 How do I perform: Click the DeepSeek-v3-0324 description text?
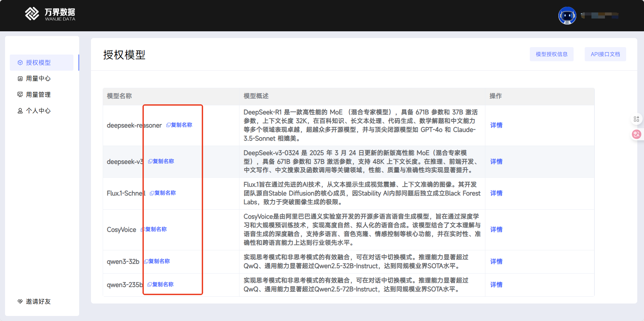[361, 162]
